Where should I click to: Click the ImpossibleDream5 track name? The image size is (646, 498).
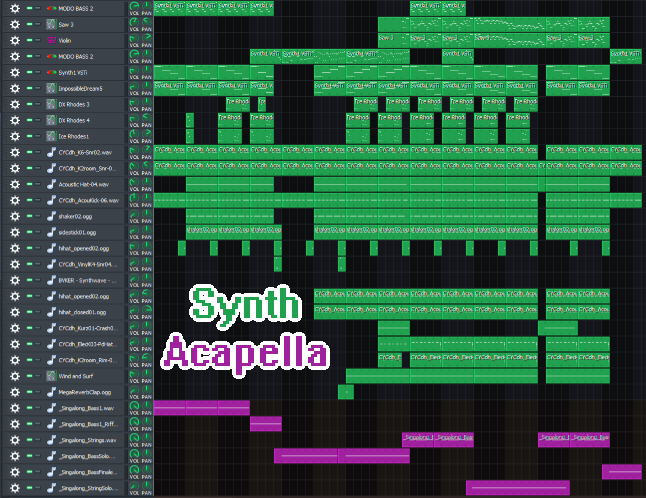click(x=80, y=89)
